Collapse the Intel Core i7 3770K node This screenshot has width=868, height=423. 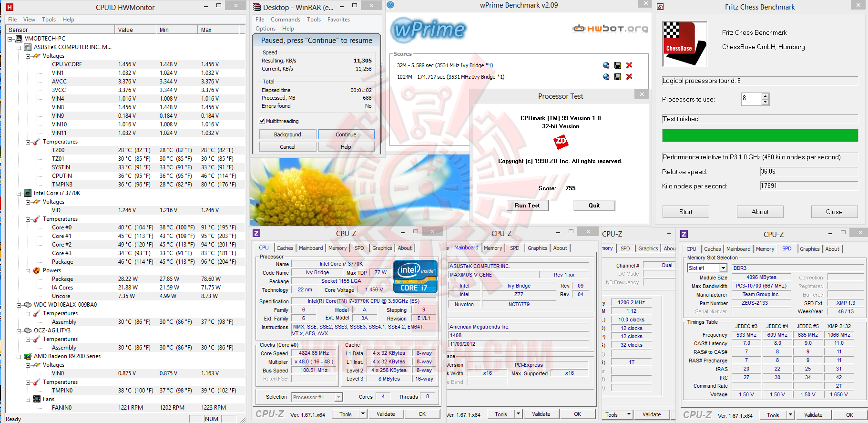coord(19,193)
